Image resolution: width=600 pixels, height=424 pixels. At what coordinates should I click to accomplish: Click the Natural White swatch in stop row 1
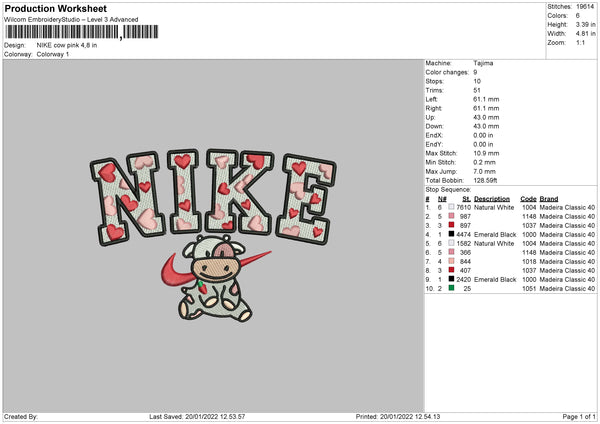[451, 207]
